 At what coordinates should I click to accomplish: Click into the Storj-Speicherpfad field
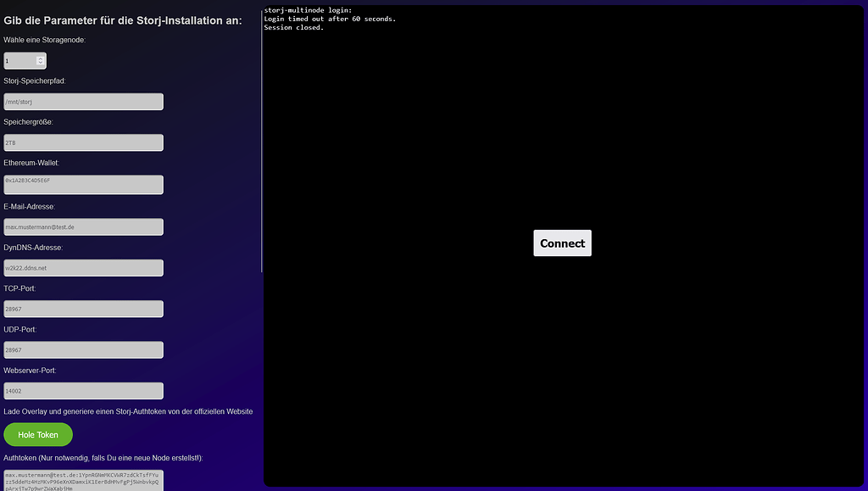[x=83, y=101]
